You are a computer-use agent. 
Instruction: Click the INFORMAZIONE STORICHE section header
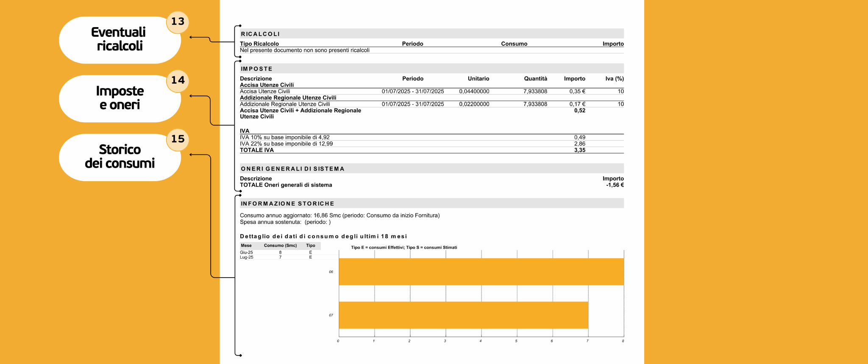[287, 204]
